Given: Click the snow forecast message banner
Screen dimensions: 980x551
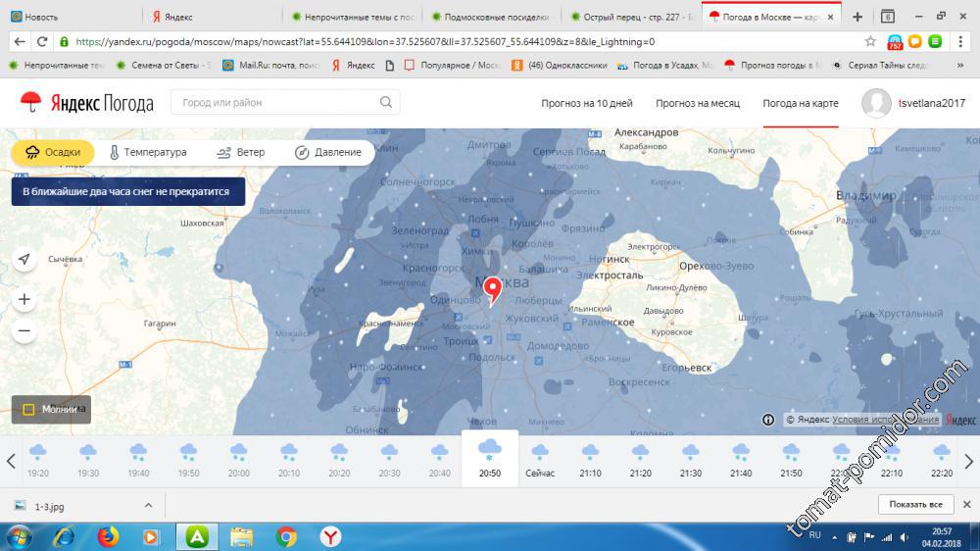Looking at the screenshot, I should tap(128, 191).
